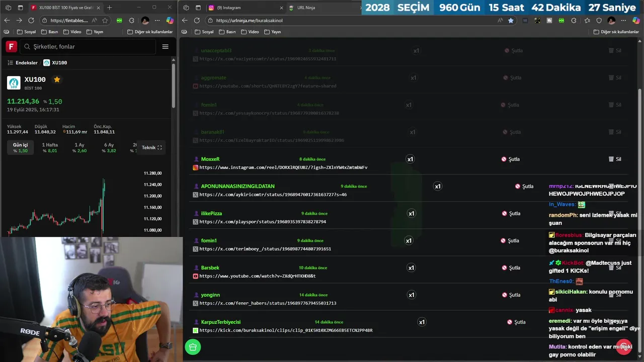The image size is (644, 362).
Task: Click the x1 badge on Barsbek's row
Action: pos(411,268)
